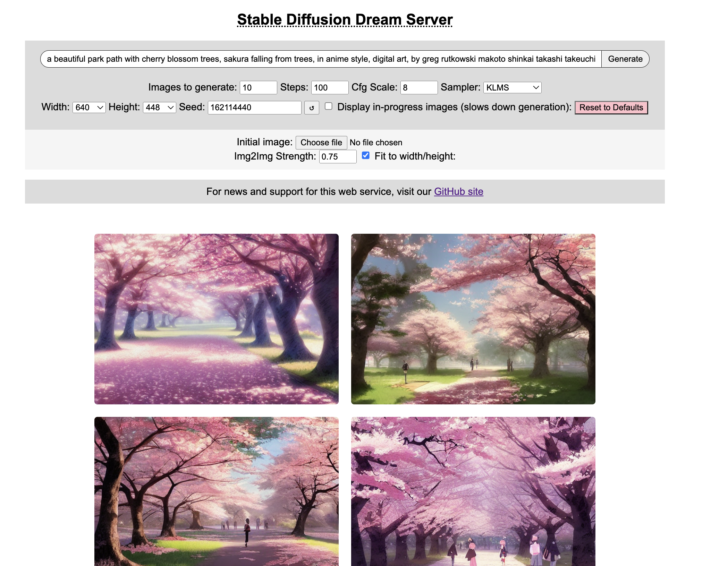Expand the Width 640 dropdown
728x566 pixels.
[x=89, y=108]
